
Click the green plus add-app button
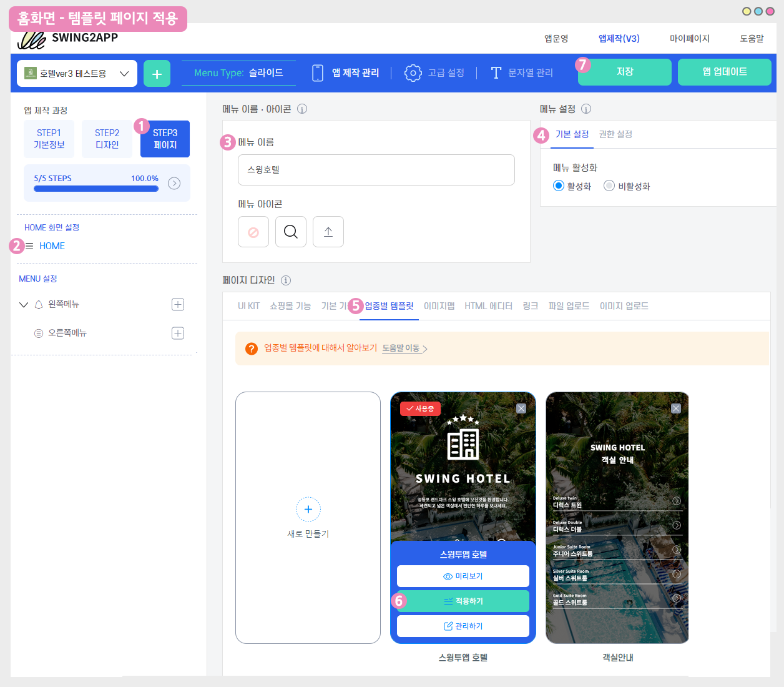point(157,74)
